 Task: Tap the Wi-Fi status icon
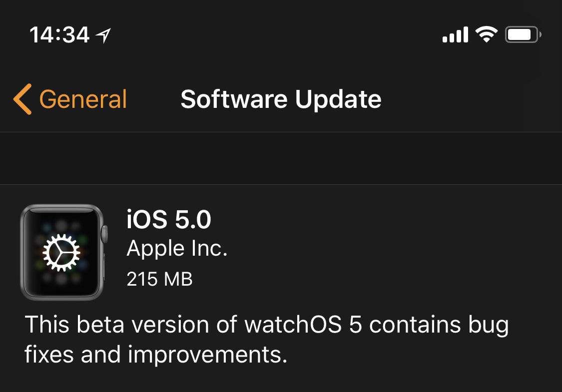[486, 34]
